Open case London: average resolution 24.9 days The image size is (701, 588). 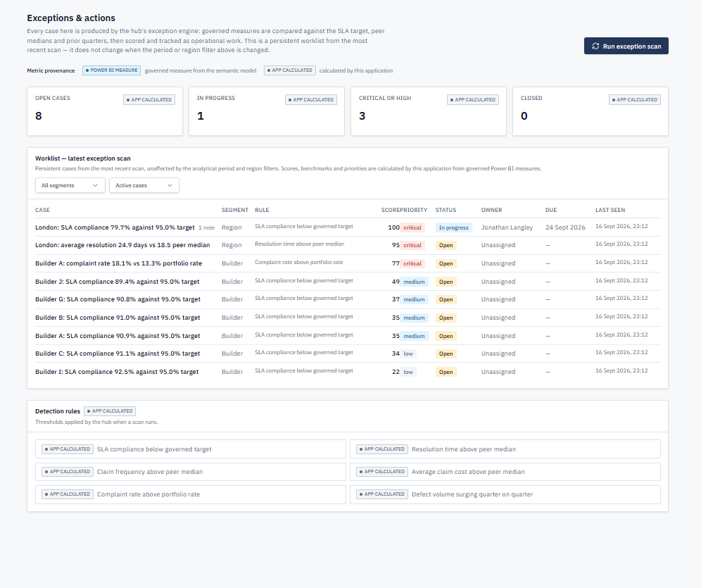[122, 245]
